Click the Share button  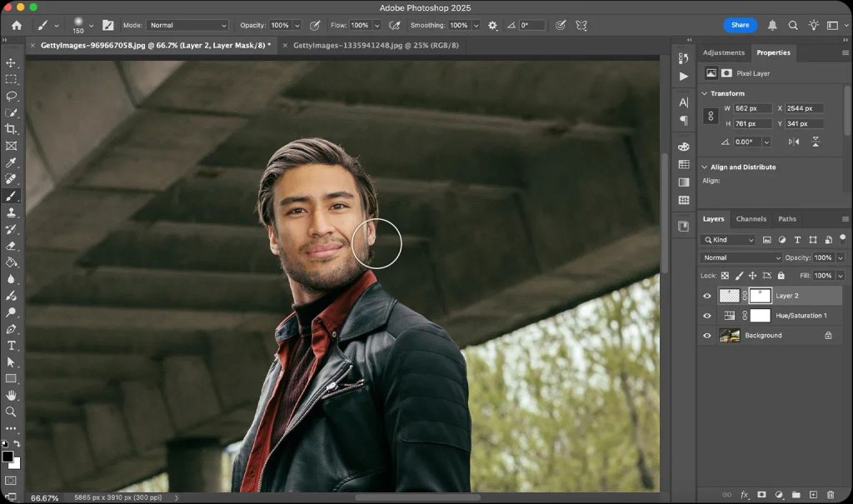click(x=740, y=25)
